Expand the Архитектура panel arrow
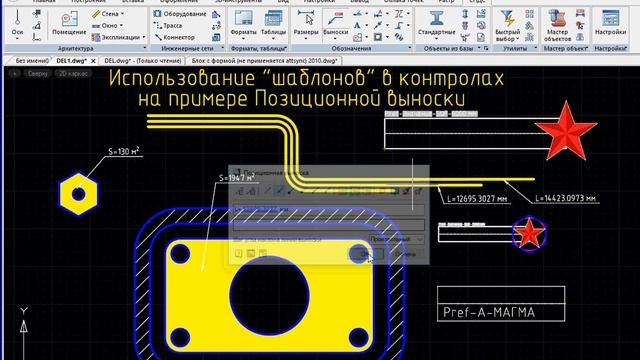The height and width of the screenshot is (360, 640). click(144, 48)
